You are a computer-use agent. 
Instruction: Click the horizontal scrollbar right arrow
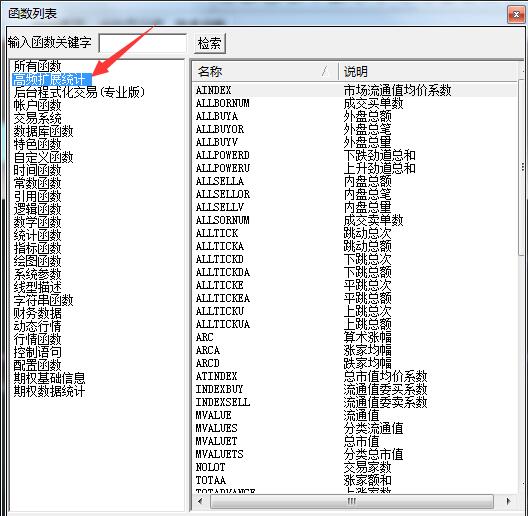pos(508,501)
